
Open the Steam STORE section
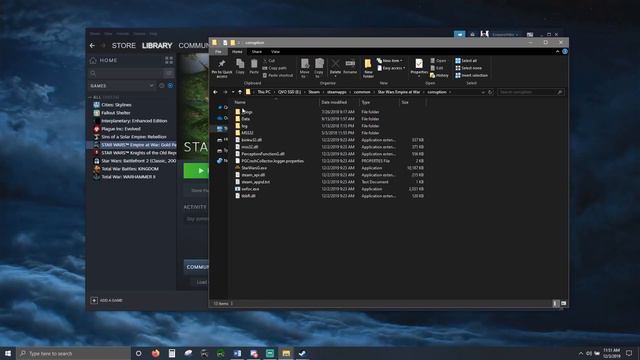click(x=124, y=45)
